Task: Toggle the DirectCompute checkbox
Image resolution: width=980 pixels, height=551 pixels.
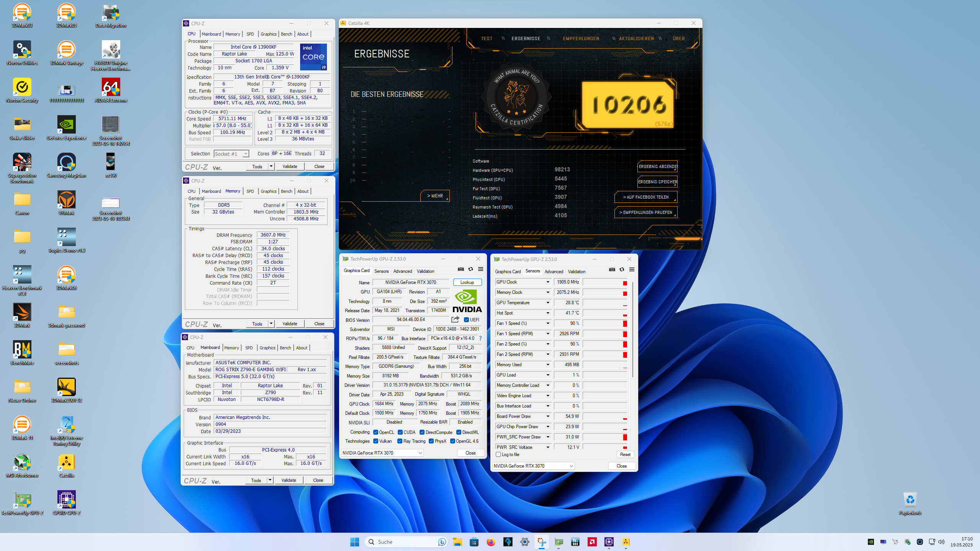Action: click(x=422, y=432)
